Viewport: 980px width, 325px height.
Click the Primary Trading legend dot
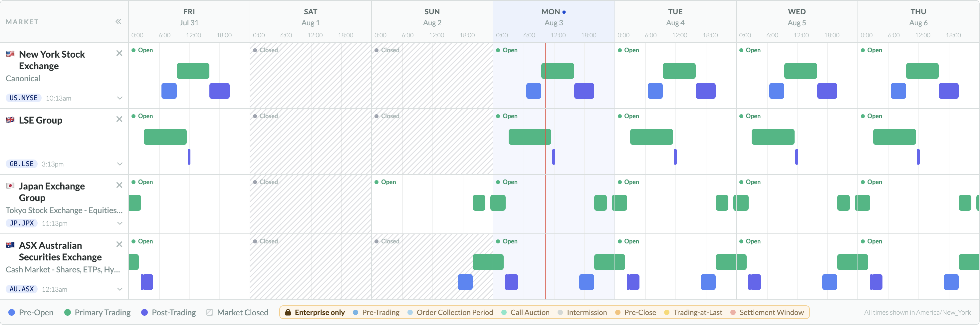pos(68,312)
